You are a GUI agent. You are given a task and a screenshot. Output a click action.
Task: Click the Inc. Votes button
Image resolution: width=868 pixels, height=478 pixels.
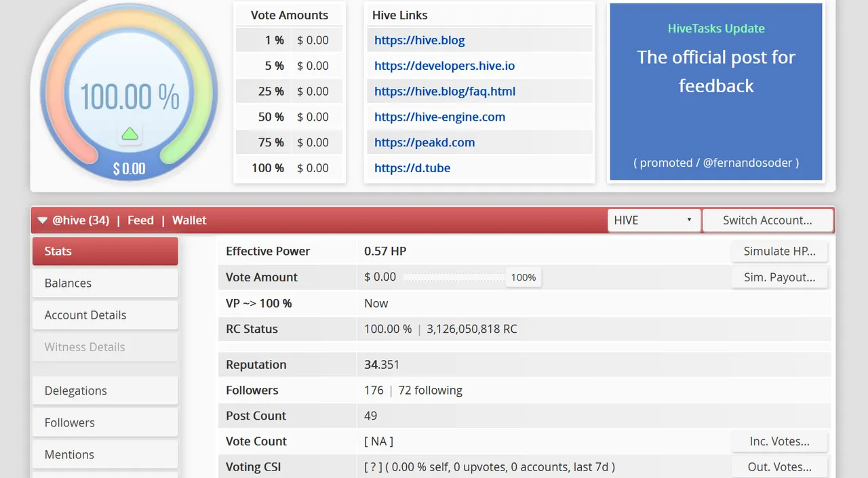click(780, 441)
